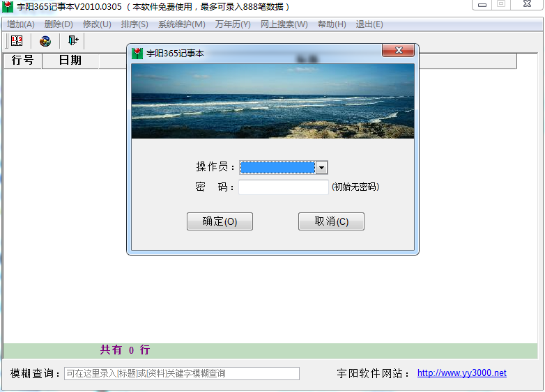Cancel login with 取消(C) button
This screenshot has width=545, height=392.
[331, 221]
